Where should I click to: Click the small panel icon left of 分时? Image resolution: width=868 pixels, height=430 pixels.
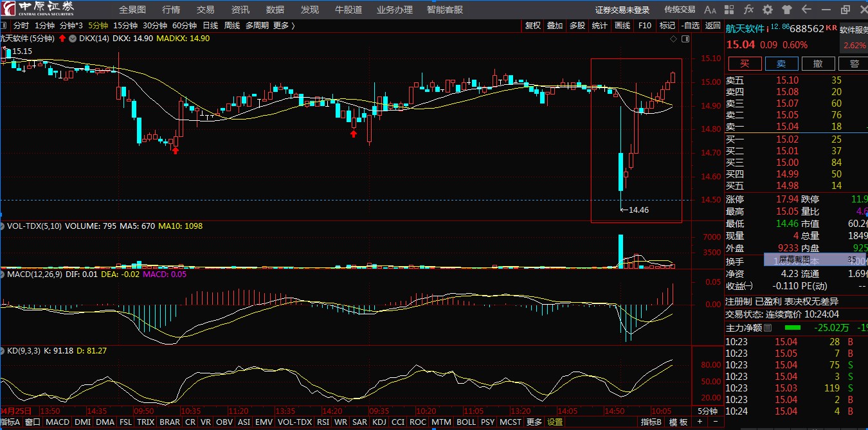click(5, 26)
